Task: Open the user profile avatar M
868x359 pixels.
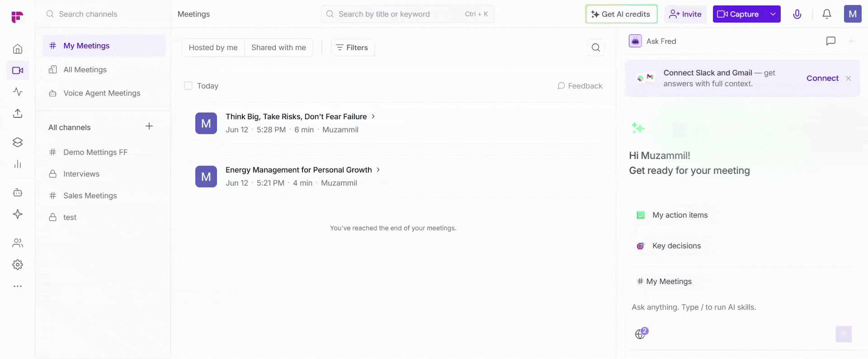Action: point(853,14)
